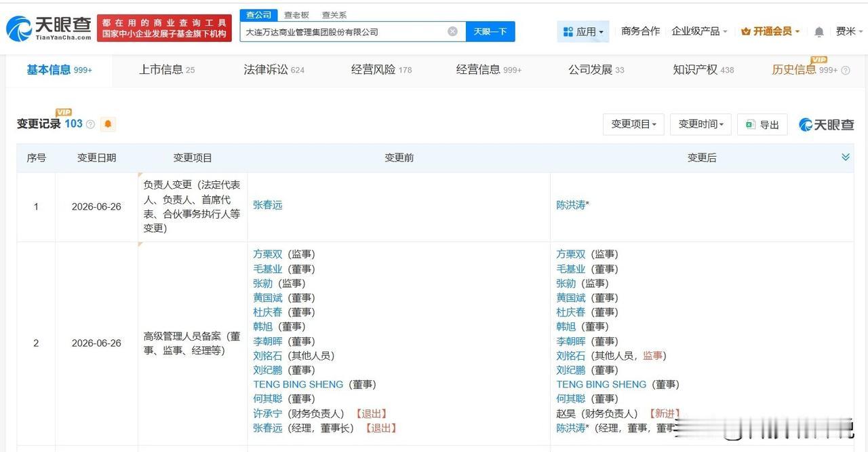Viewport: 868px width, 452px height.
Task: Open the 企业级产品 dropdown
Action: [x=699, y=31]
